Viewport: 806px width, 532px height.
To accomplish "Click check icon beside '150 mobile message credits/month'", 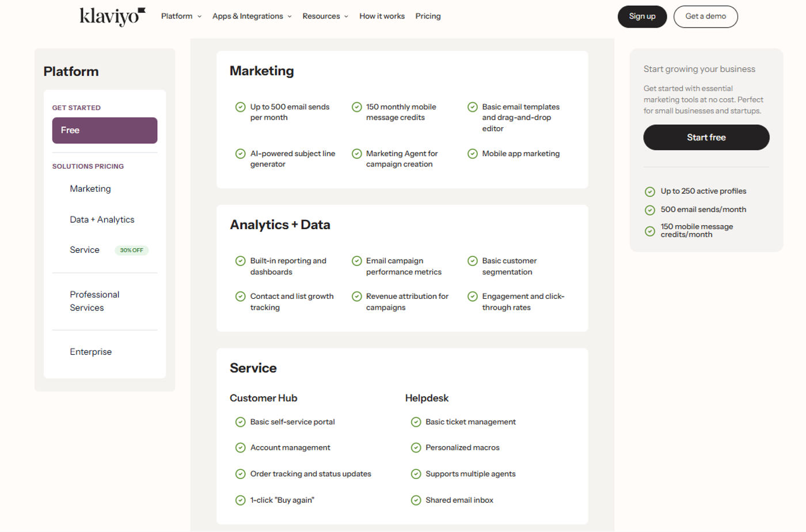I will (650, 231).
